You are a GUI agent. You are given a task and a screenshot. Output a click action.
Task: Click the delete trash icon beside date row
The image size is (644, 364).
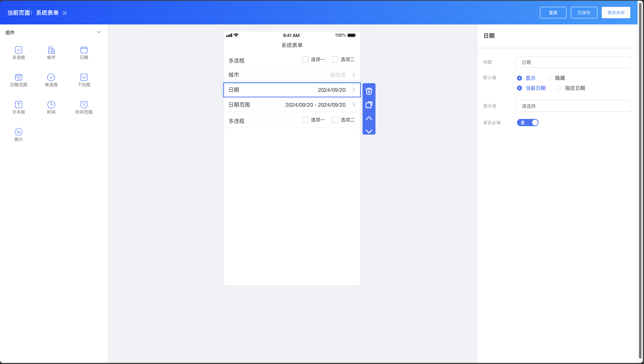(x=369, y=91)
